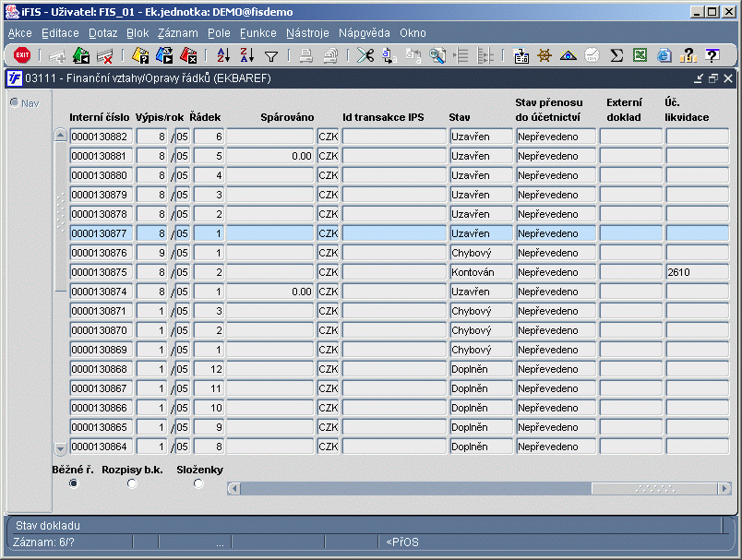
Task: Open the Dotaz menu
Action: pyautogui.click(x=102, y=33)
